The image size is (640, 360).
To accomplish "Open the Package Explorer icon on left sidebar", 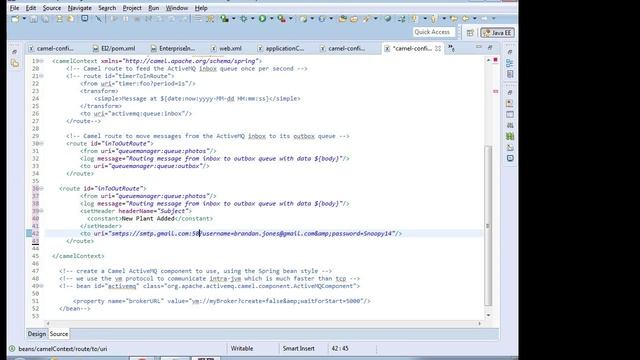I will 15,63.
